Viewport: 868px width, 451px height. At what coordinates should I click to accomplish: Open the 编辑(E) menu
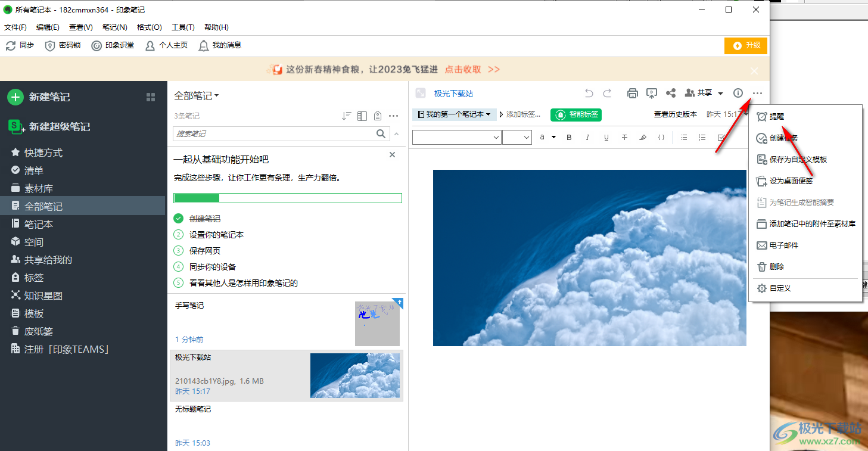pos(48,27)
